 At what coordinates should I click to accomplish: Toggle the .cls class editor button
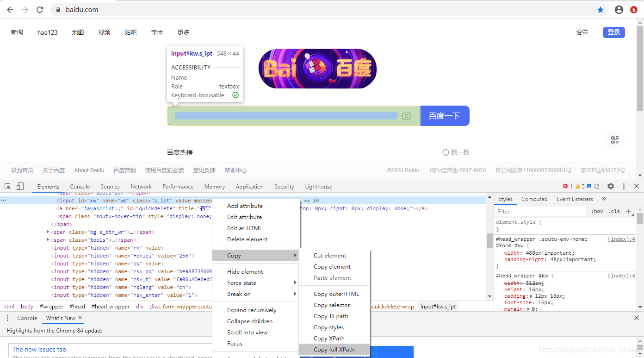coord(614,211)
